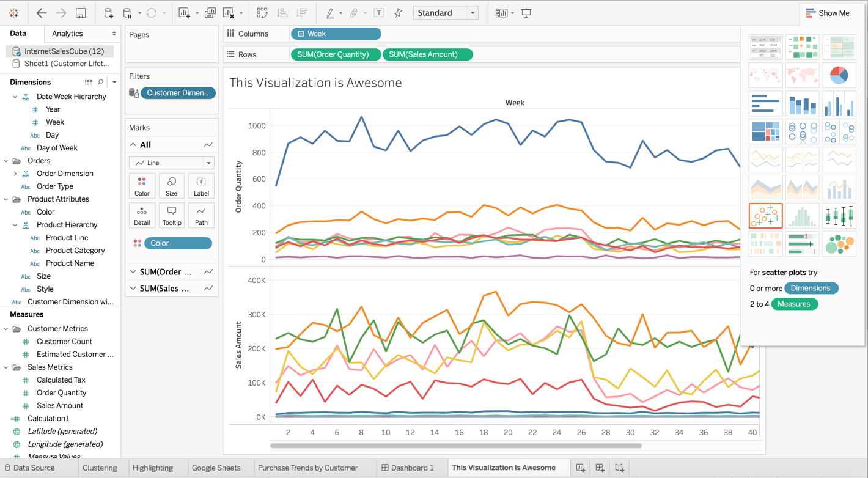This screenshot has width=868, height=478.
Task: Select the packed bubbles chart in Show Me
Action: 839,243
